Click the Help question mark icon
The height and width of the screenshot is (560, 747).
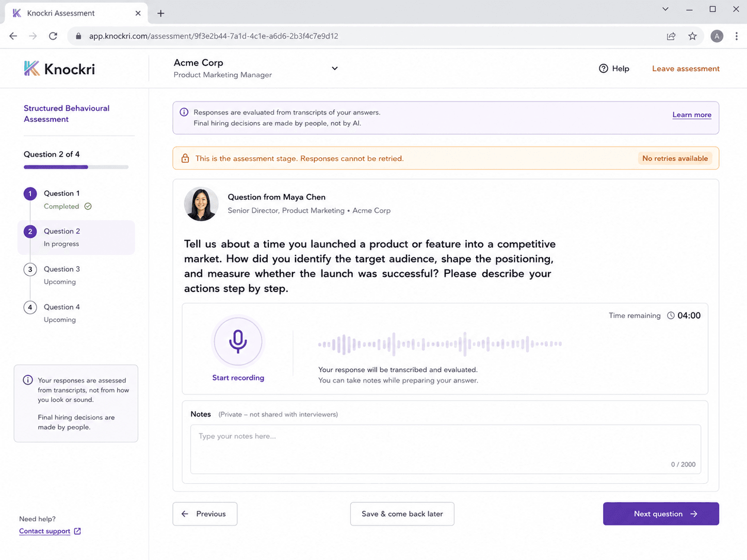603,69
